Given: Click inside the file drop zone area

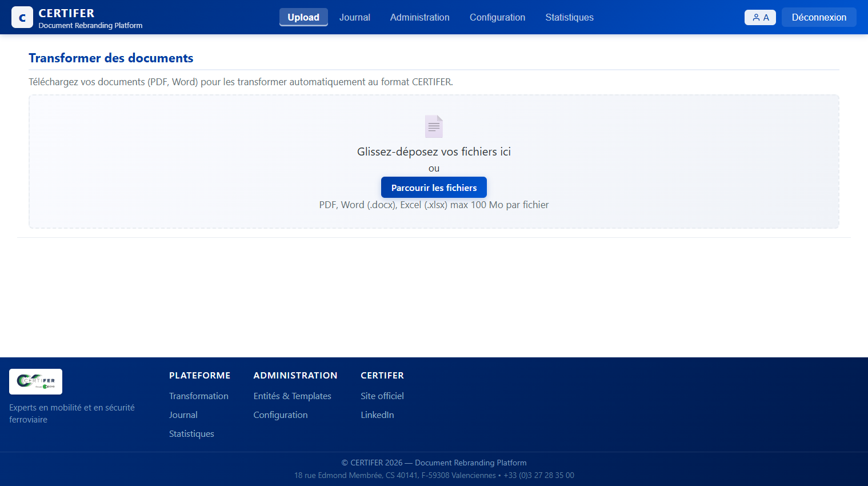Looking at the screenshot, I should tap(434, 161).
